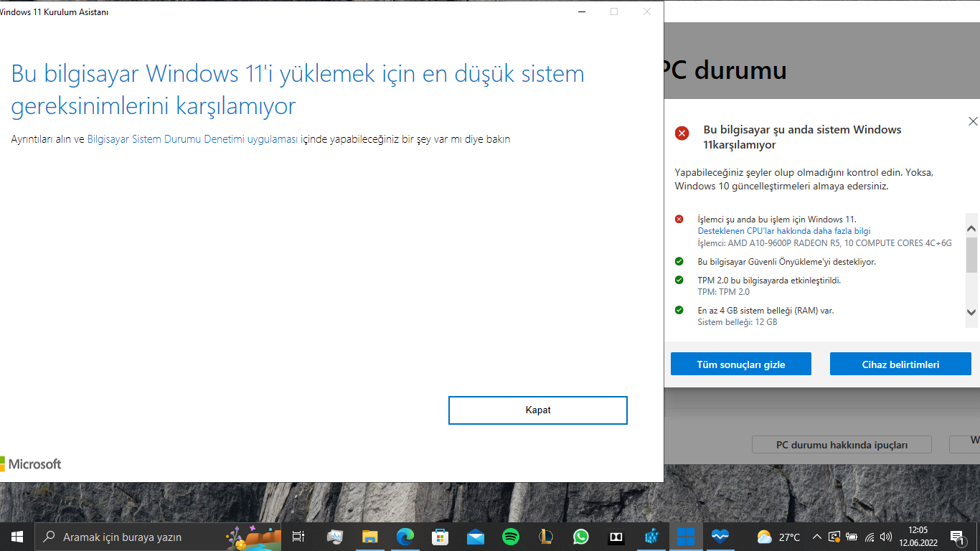Click PC durumu hakkında ipuçları button

coord(842,445)
